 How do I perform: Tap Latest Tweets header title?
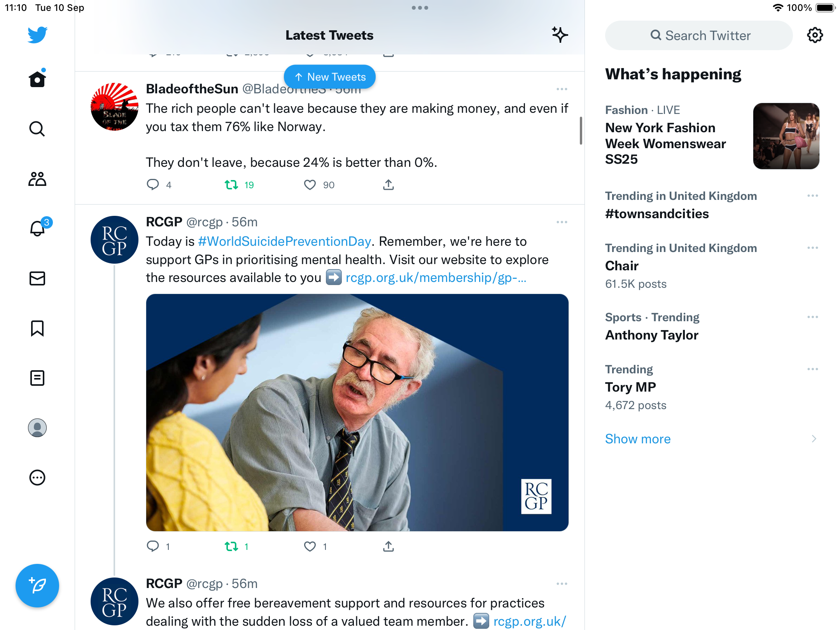[329, 35]
